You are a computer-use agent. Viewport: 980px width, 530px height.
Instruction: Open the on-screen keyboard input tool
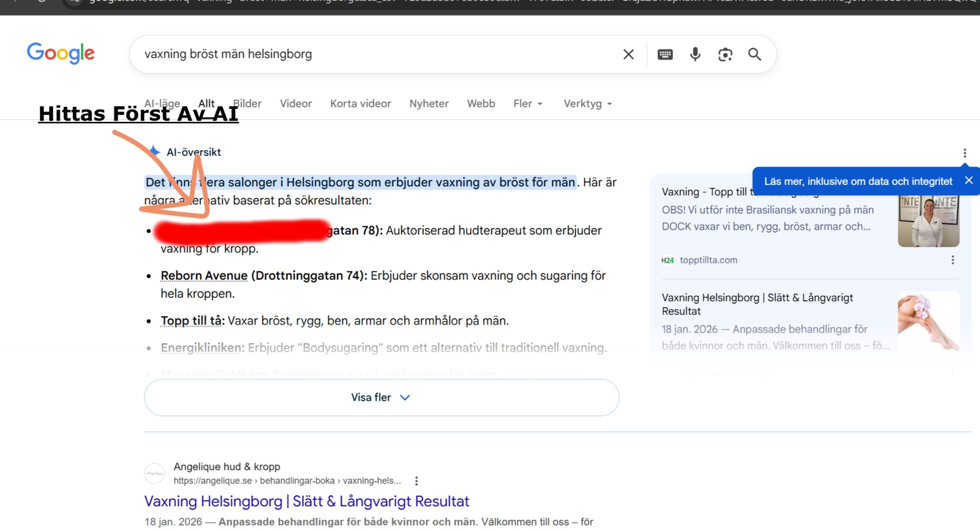tap(665, 54)
